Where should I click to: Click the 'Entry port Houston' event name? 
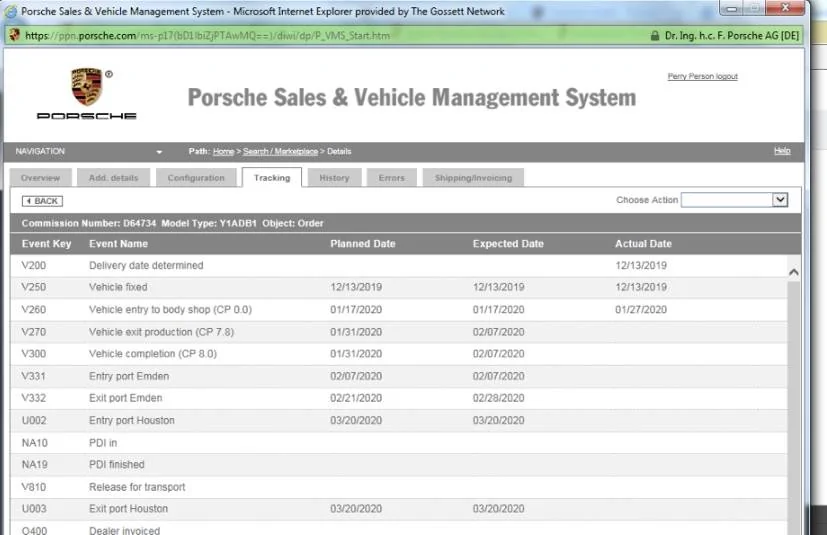pyautogui.click(x=132, y=421)
